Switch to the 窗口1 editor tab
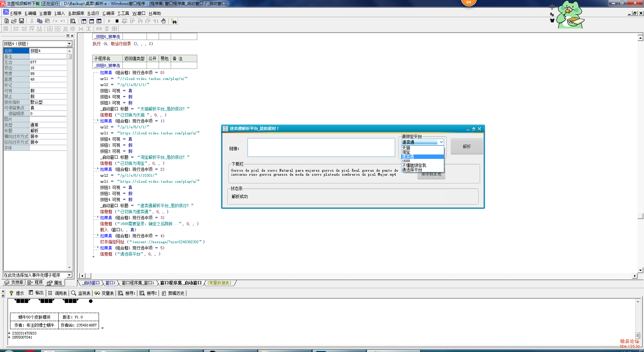 click(x=110, y=283)
